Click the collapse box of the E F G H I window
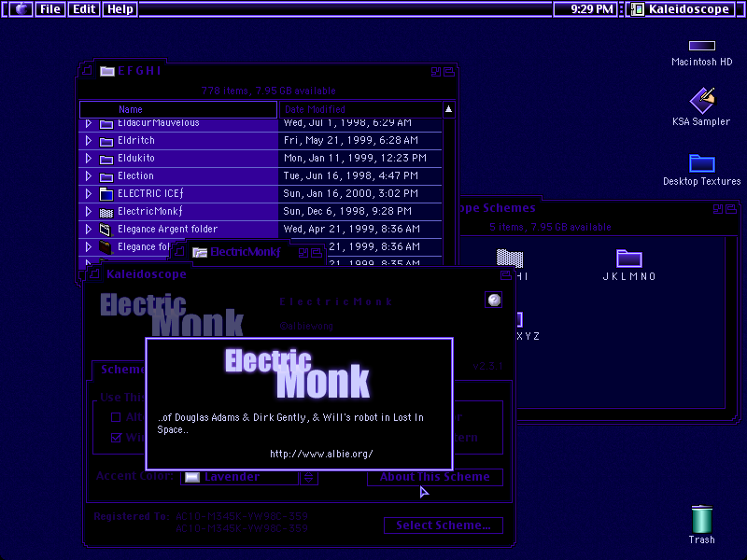 [x=449, y=72]
